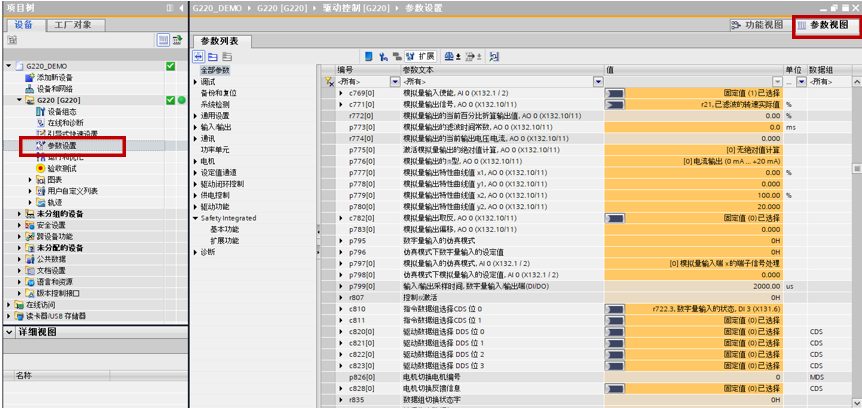Click the 设备组态 icon in tree
This screenshot has width=862, height=408.
41,111
